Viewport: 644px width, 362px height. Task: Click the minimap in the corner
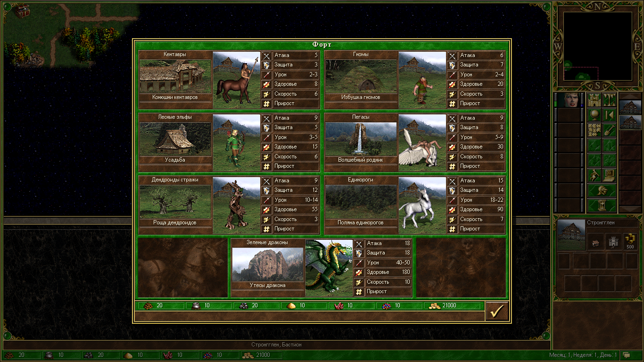[598, 46]
